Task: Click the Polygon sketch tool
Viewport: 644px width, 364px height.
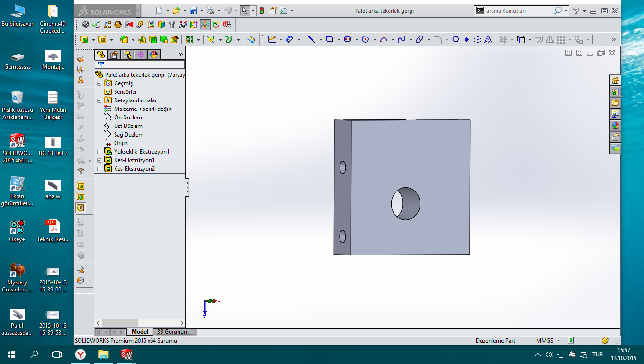Action: tap(456, 40)
